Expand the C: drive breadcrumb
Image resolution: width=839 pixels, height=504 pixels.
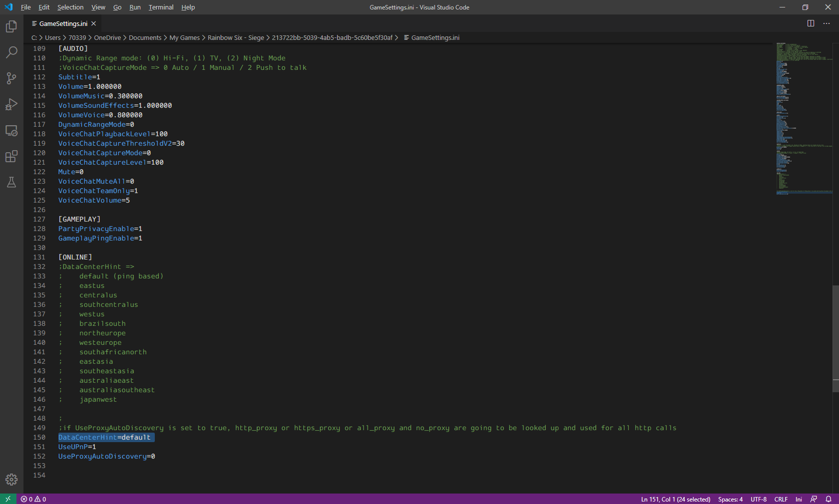34,37
